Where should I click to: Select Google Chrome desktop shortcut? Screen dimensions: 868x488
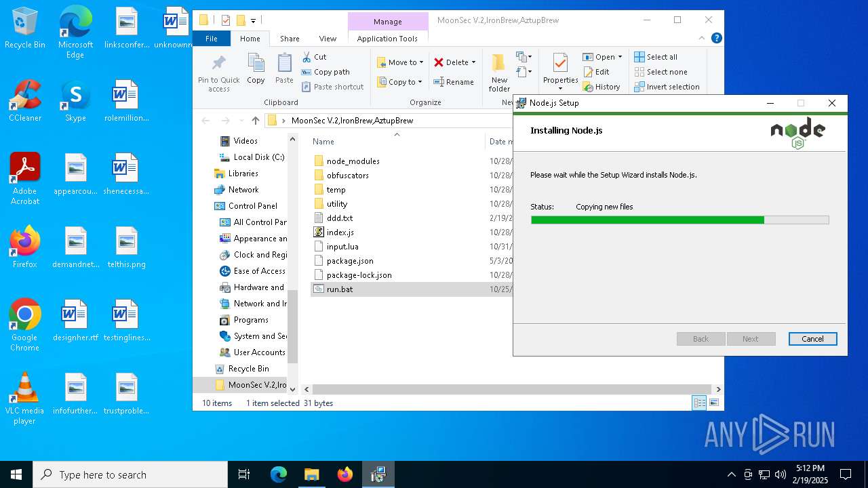24,325
